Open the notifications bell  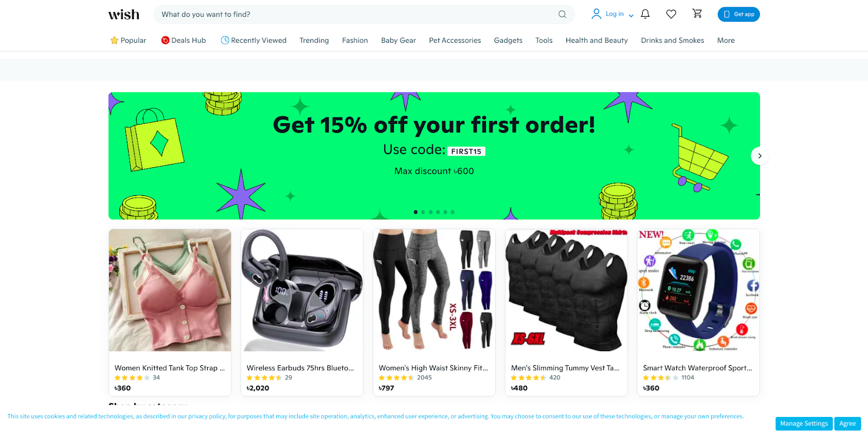645,14
